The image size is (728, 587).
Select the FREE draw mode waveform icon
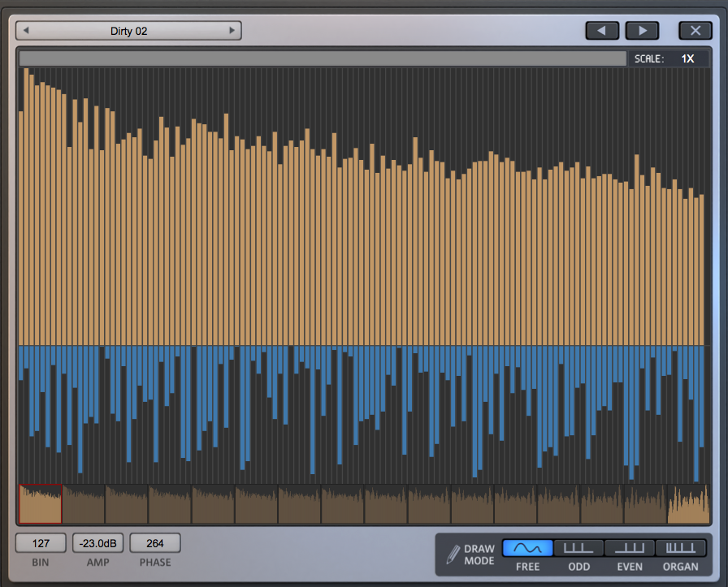tap(527, 548)
